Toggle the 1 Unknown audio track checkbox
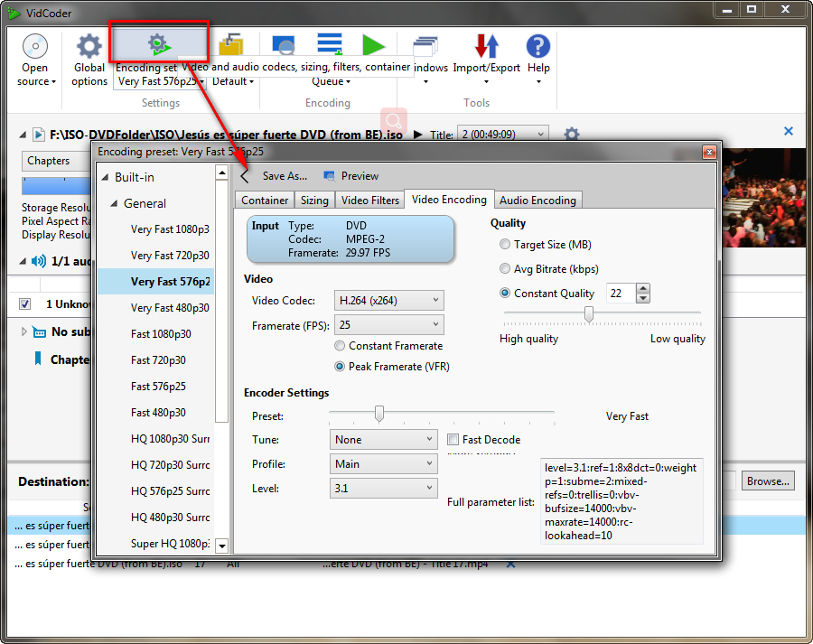This screenshot has width=813, height=644. click(x=25, y=303)
